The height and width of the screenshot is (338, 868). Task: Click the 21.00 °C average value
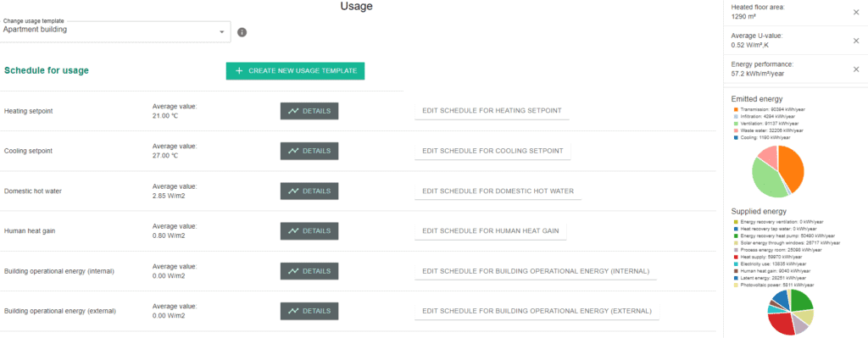point(165,115)
